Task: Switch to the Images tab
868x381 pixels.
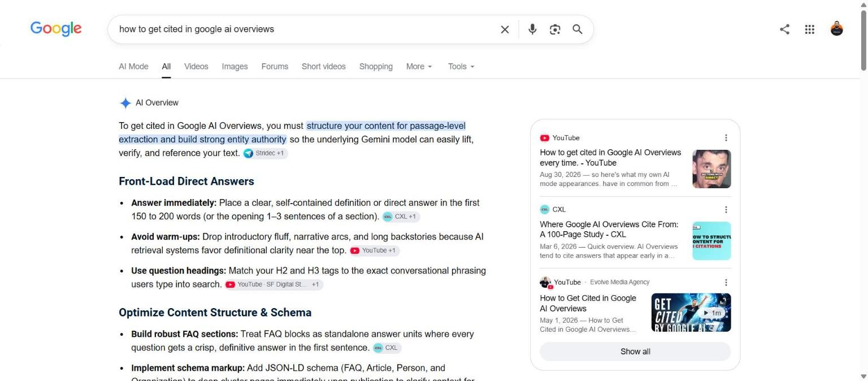Action: coord(235,66)
